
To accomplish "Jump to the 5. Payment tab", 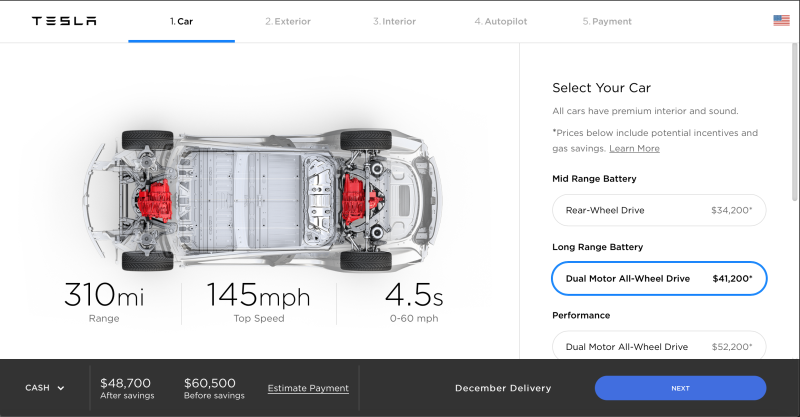I will 607,21.
